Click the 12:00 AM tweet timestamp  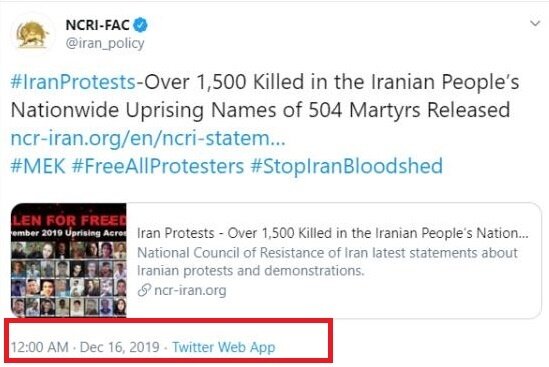40,347
